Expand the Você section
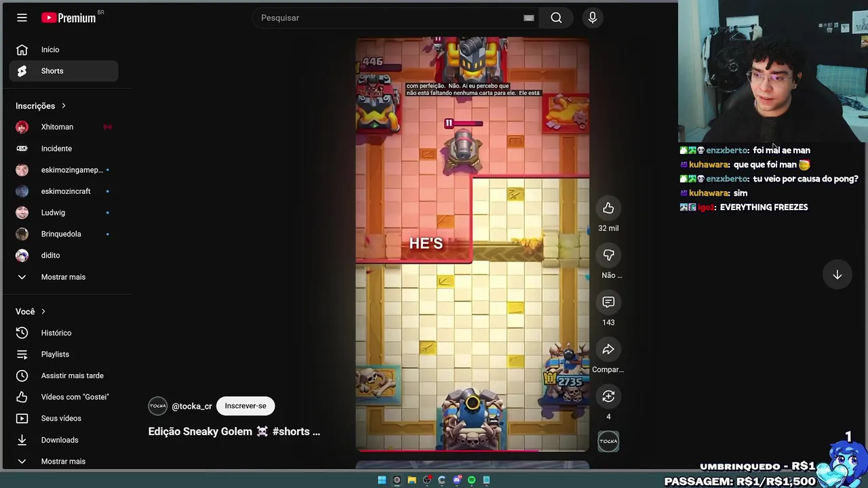Viewport: 868px width, 488px height. [31, 311]
